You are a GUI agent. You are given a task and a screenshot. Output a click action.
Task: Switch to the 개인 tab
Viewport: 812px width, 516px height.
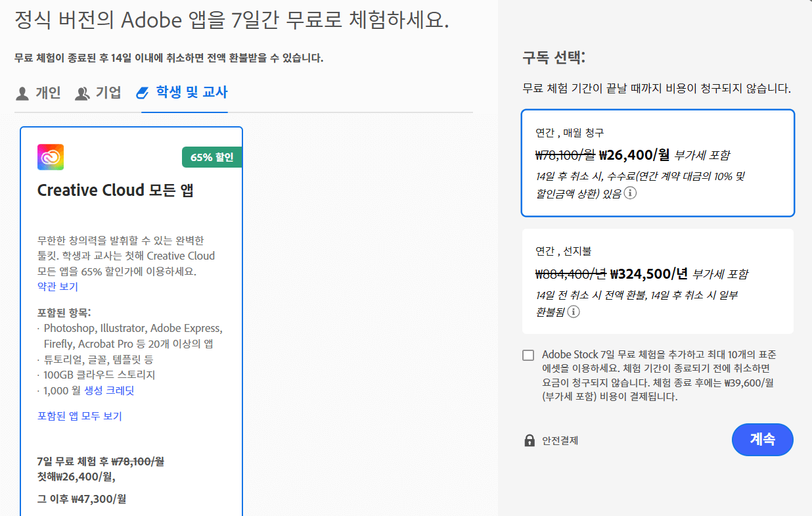point(38,93)
